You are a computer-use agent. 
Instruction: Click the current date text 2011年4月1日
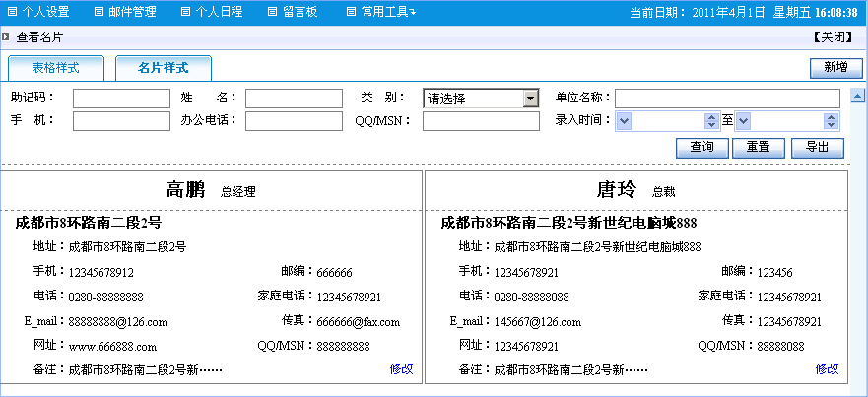[727, 12]
